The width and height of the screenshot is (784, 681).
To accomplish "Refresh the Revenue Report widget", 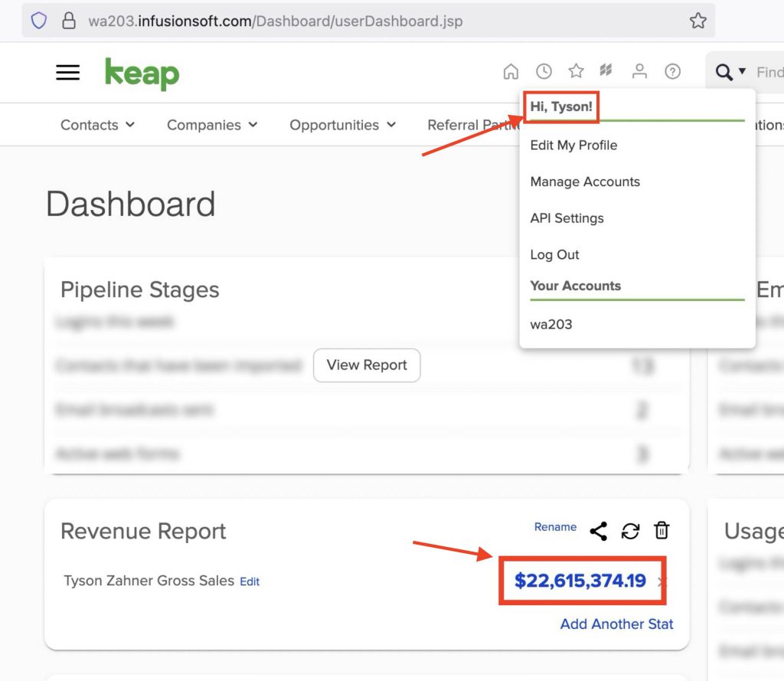I will point(630,531).
